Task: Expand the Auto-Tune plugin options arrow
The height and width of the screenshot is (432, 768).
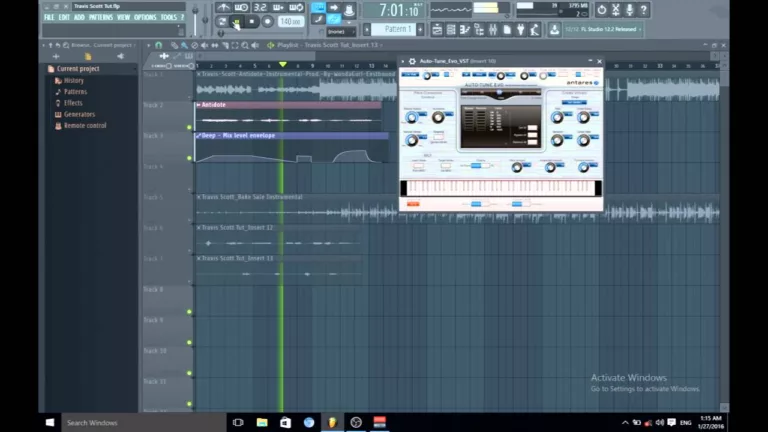Action: point(403,61)
